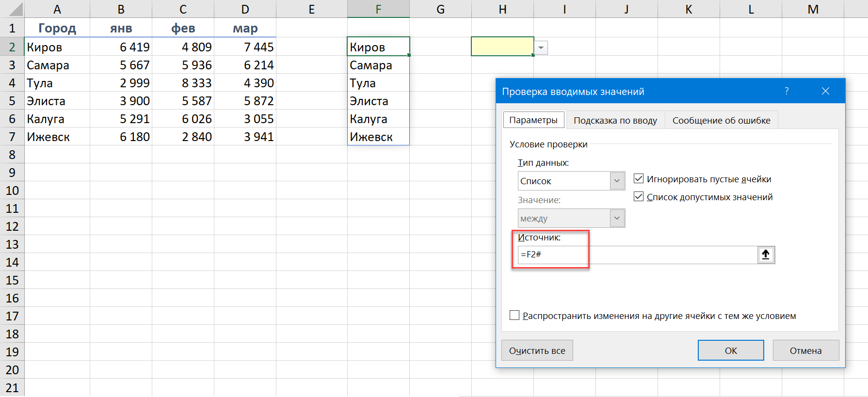The height and width of the screenshot is (397, 868).
Task: Click the help question mark in dialog title
Action: tap(787, 91)
